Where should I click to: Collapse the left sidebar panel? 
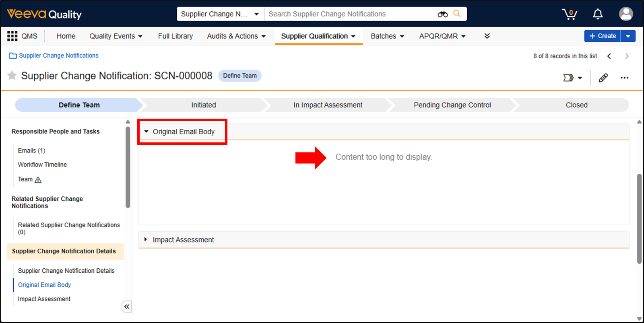[127, 307]
